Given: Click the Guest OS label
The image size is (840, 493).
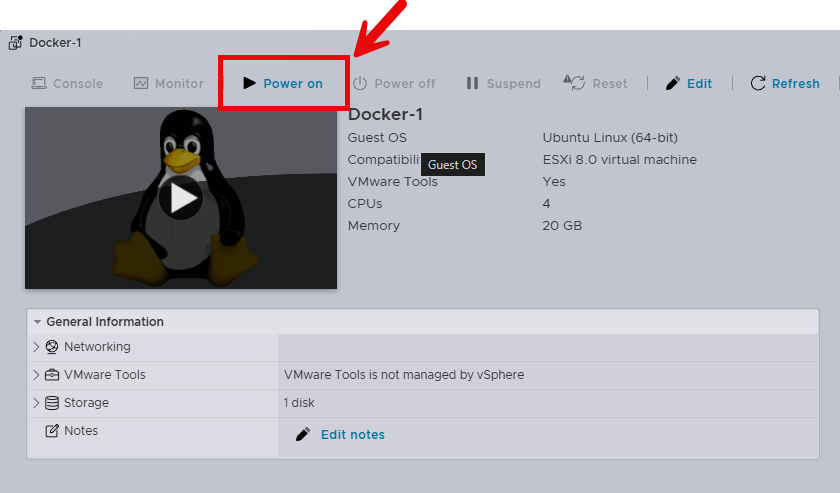Looking at the screenshot, I should 377,138.
